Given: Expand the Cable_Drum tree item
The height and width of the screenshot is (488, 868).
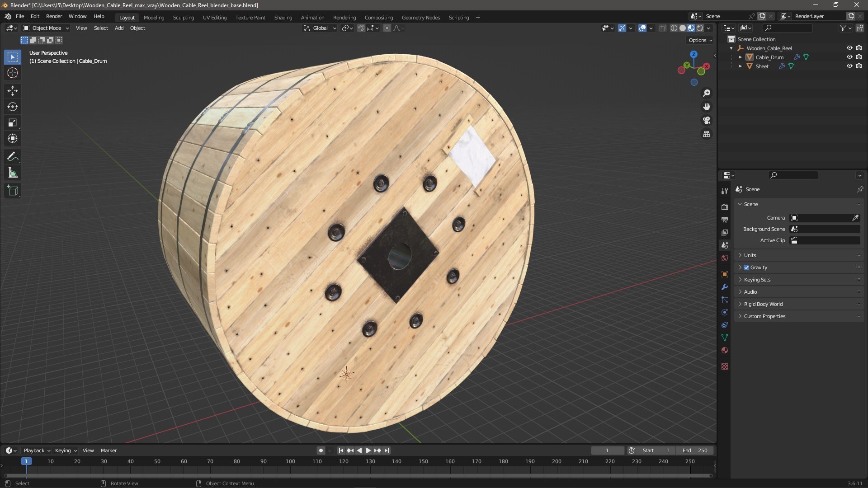Looking at the screenshot, I should coord(740,57).
